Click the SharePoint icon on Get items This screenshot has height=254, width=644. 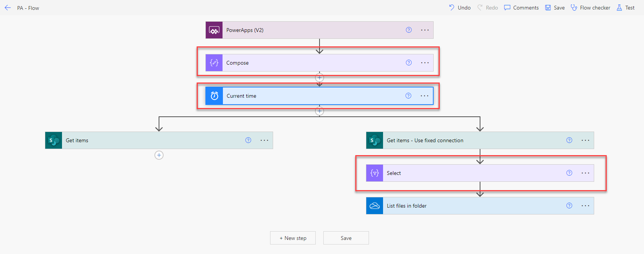click(x=54, y=140)
